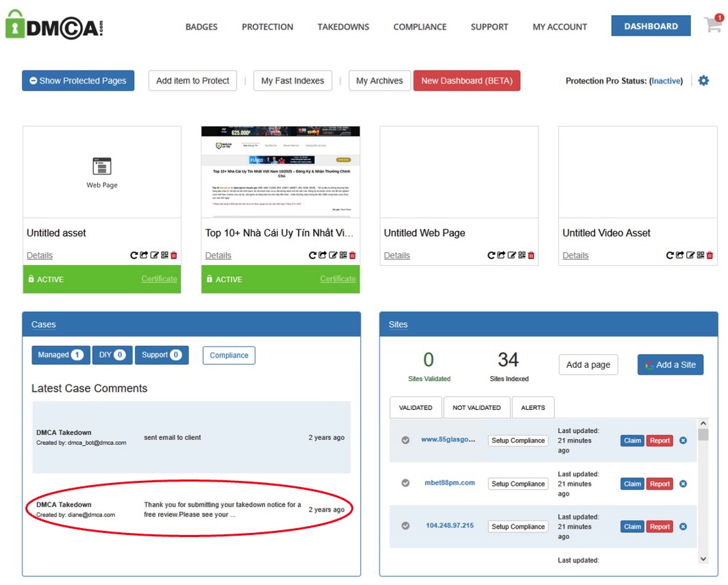Edit the Untitled Video Asset card
The height and width of the screenshot is (585, 728).
click(690, 255)
